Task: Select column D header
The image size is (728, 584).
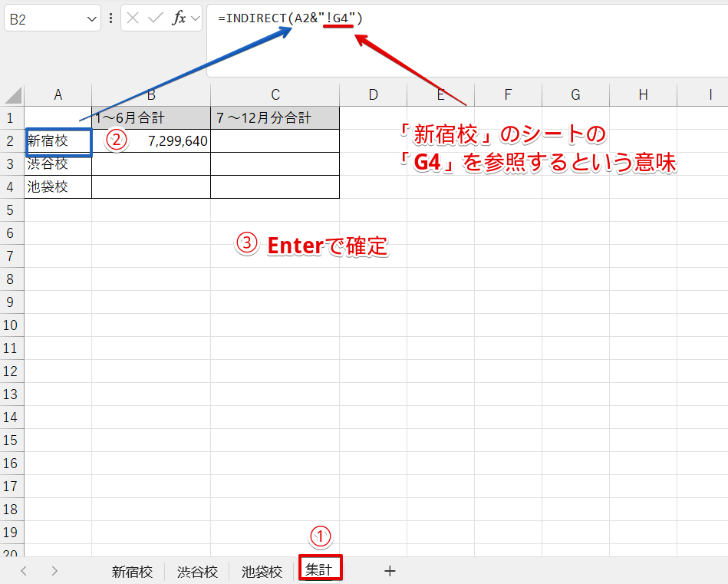Action: click(x=374, y=95)
